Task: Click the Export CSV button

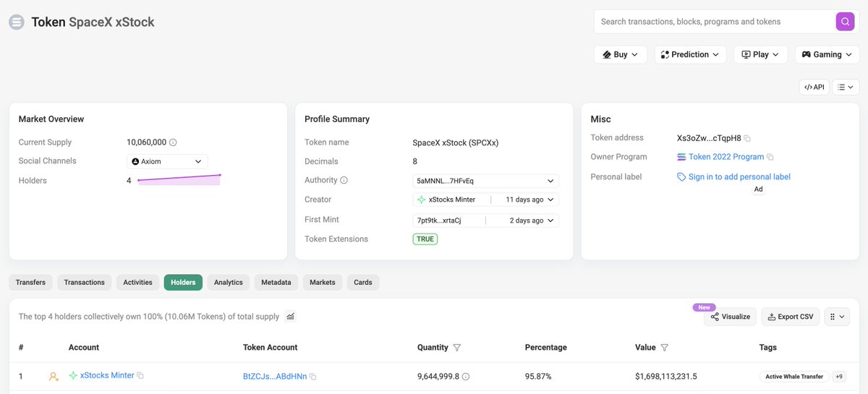Action: tap(790, 317)
